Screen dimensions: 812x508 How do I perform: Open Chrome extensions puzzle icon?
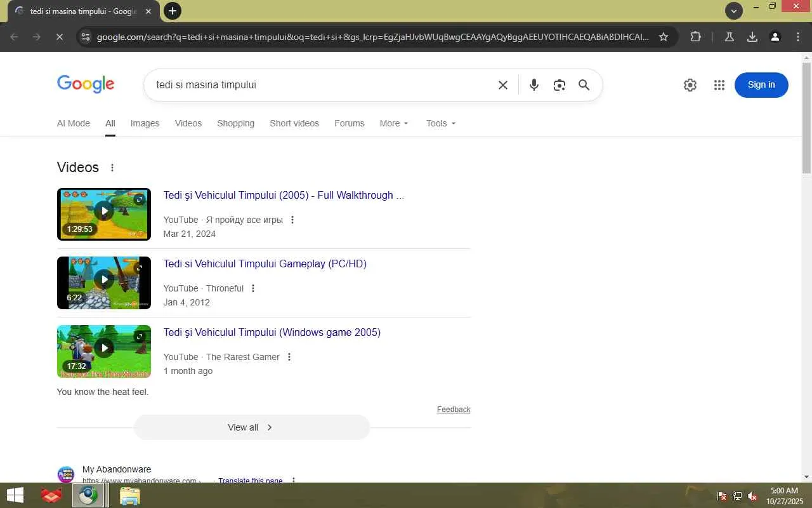pos(696,37)
